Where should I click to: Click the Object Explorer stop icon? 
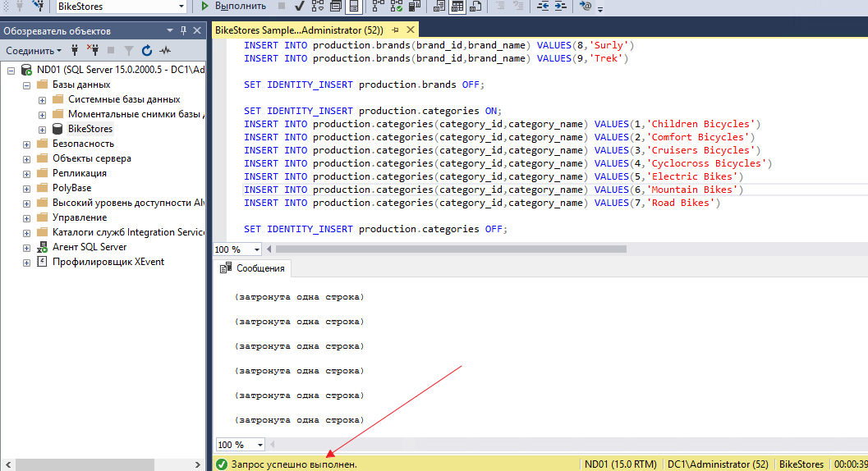pos(111,50)
